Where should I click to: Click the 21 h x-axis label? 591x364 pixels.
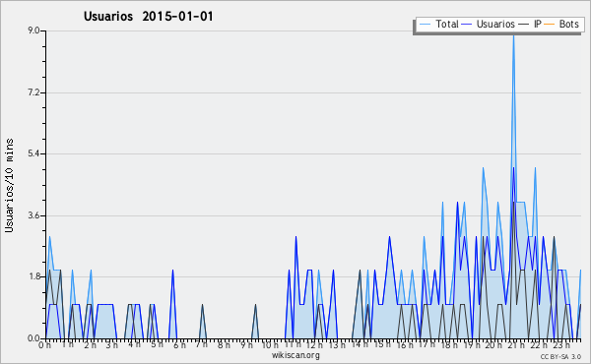point(516,344)
